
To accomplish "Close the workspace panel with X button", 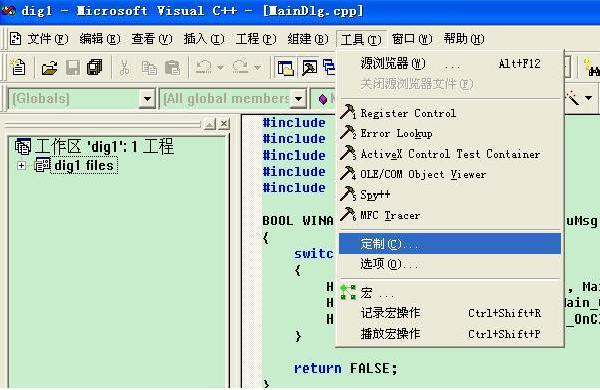I will tap(224, 124).
